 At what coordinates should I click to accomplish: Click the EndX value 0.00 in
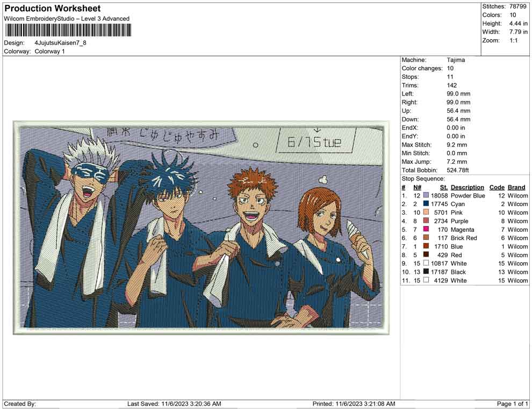pyautogui.click(x=456, y=128)
